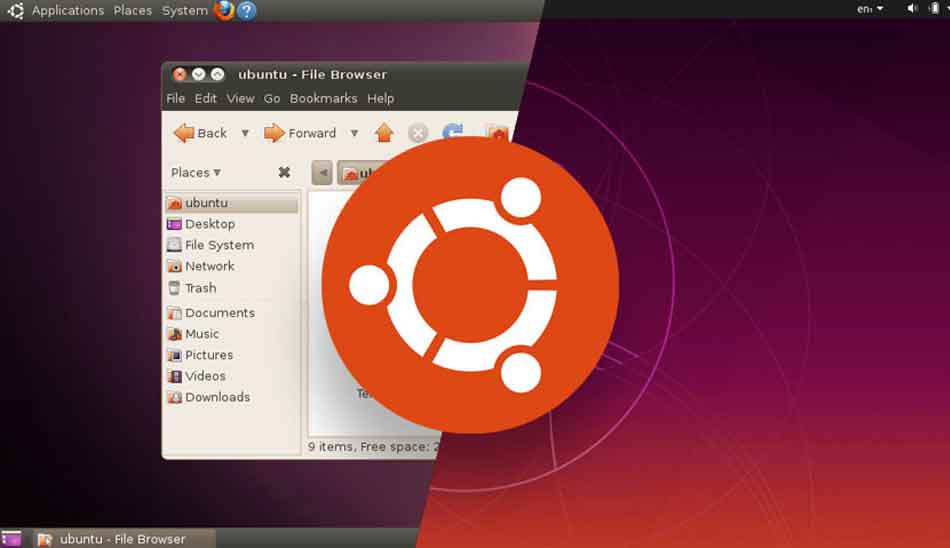Go Forward in the File Browser

(x=300, y=133)
